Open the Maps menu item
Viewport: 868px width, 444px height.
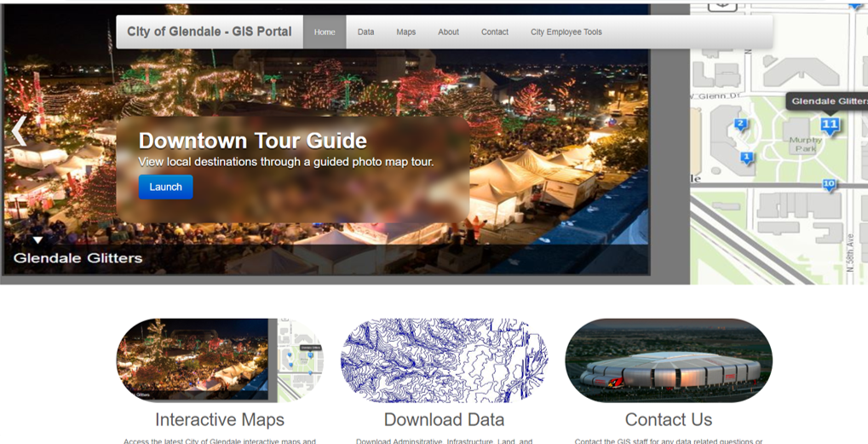click(x=405, y=32)
